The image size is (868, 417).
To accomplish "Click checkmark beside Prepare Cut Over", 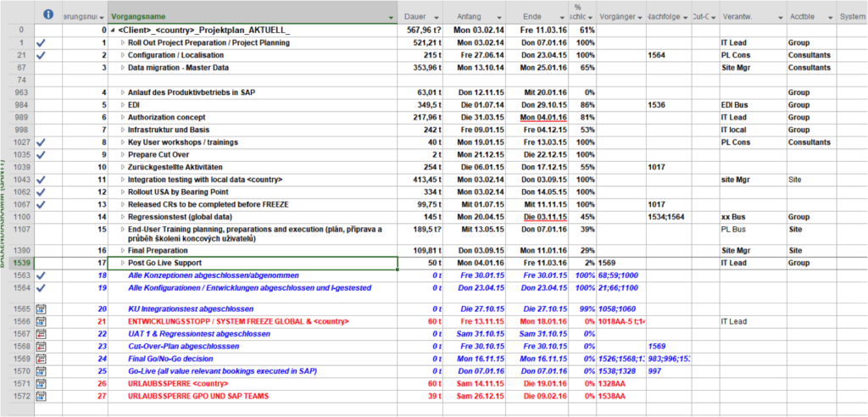I will pos(40,154).
